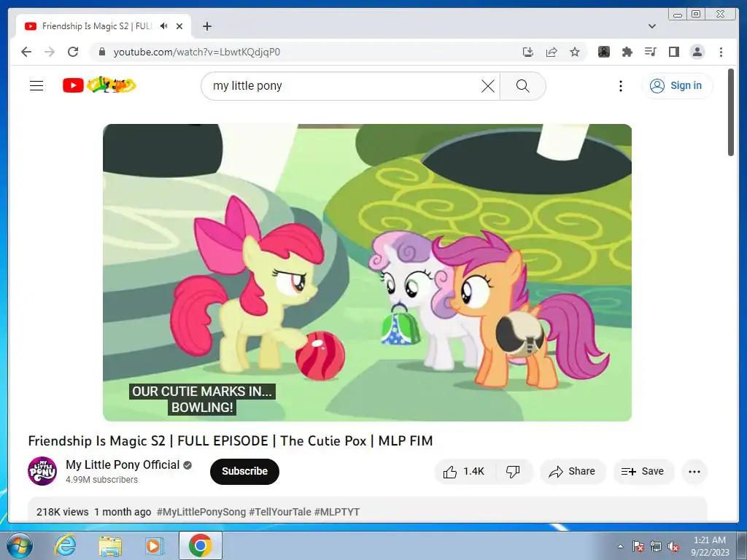
Task: Expand the tab search chevron
Action: click(x=651, y=26)
